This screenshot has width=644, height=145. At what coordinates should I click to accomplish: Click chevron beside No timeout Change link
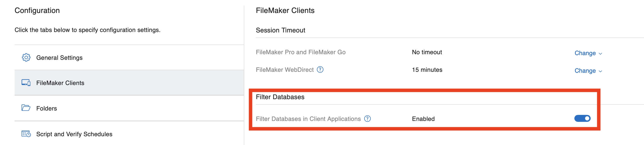(600, 54)
